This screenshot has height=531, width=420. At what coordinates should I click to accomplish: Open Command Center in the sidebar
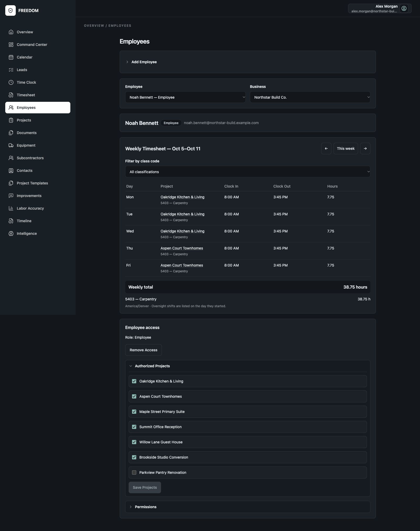38,45
